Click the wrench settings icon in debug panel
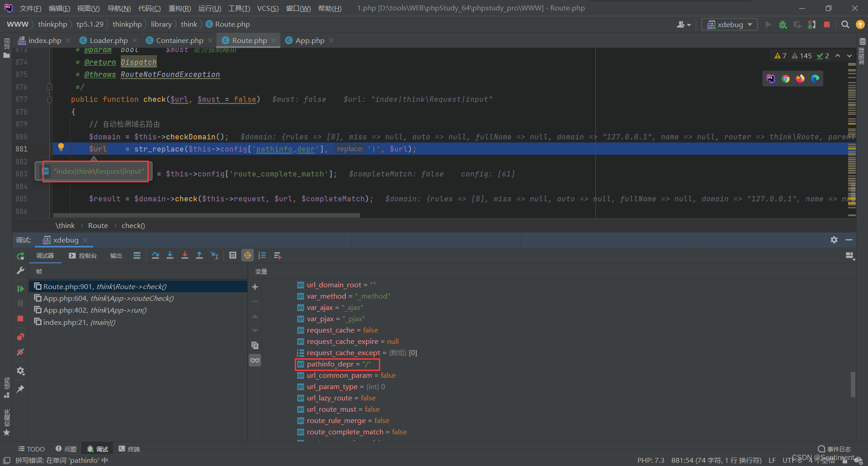 click(20, 271)
